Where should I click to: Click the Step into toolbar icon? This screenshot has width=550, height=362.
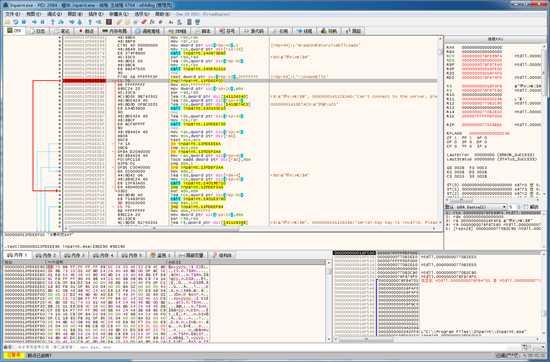pyautogui.click(x=53, y=22)
